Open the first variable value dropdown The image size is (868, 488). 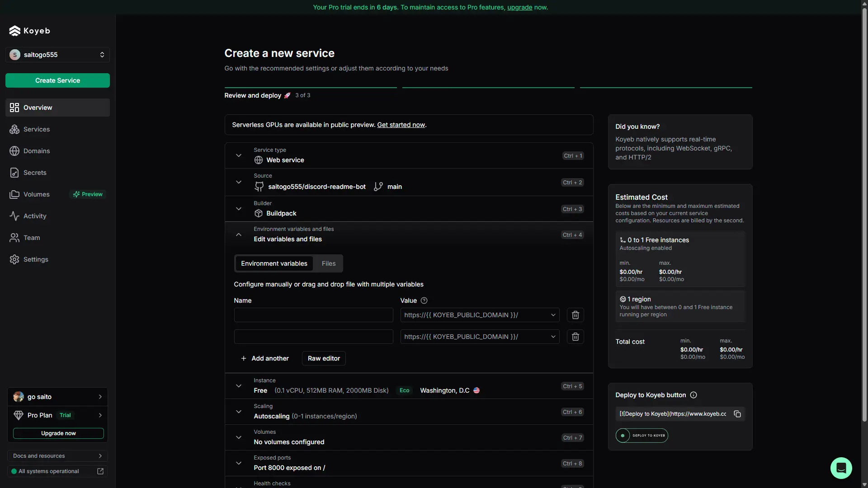pyautogui.click(x=480, y=315)
